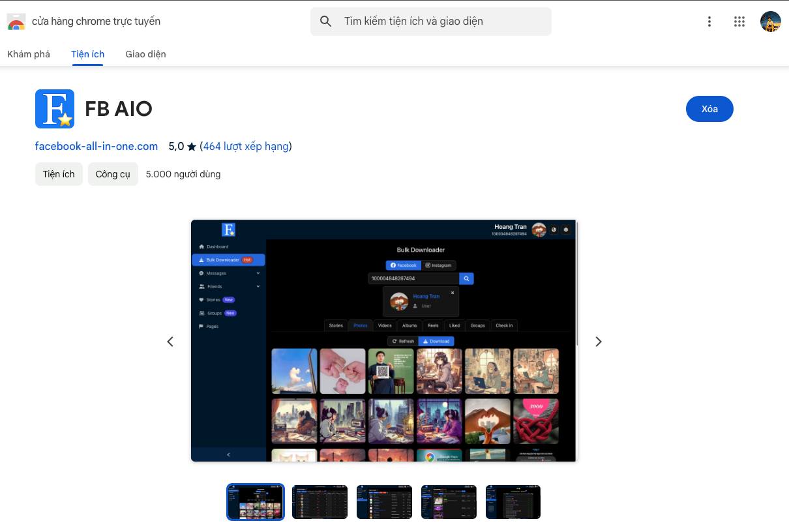Select the second screenshot thumbnail

pos(320,502)
